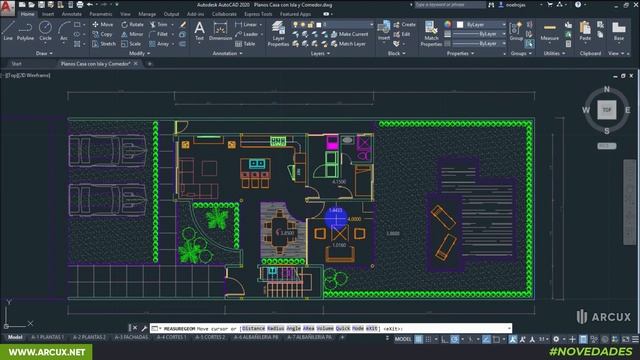This screenshot has width=640, height=360.
Task: Click the Match Properties tool
Action: click(431, 33)
